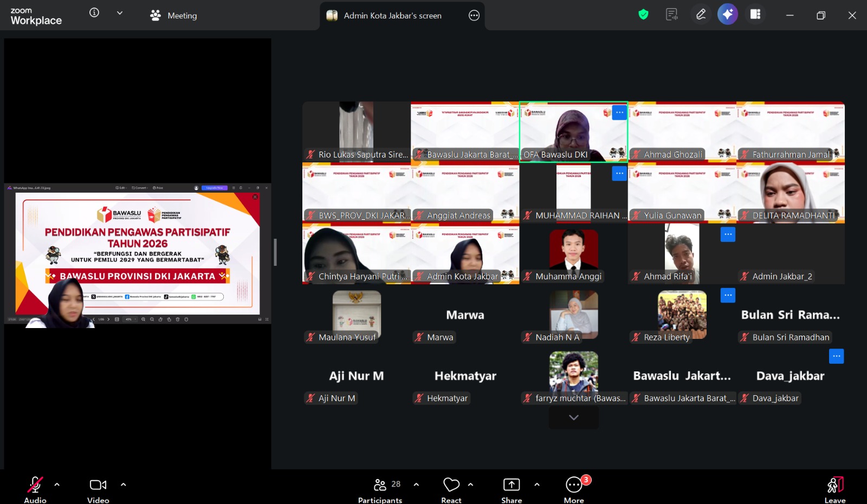Expand the video options arrow
The height and width of the screenshot is (504, 867).
[x=124, y=485]
